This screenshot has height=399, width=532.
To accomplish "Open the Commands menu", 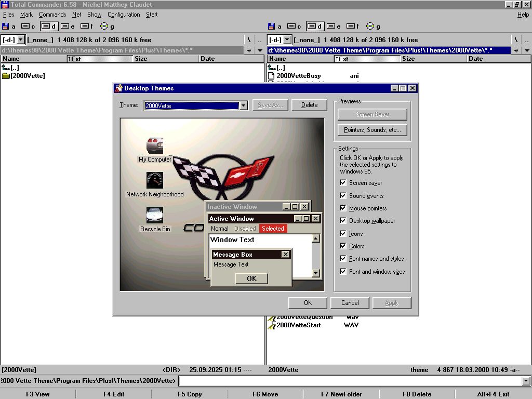I will (x=52, y=15).
